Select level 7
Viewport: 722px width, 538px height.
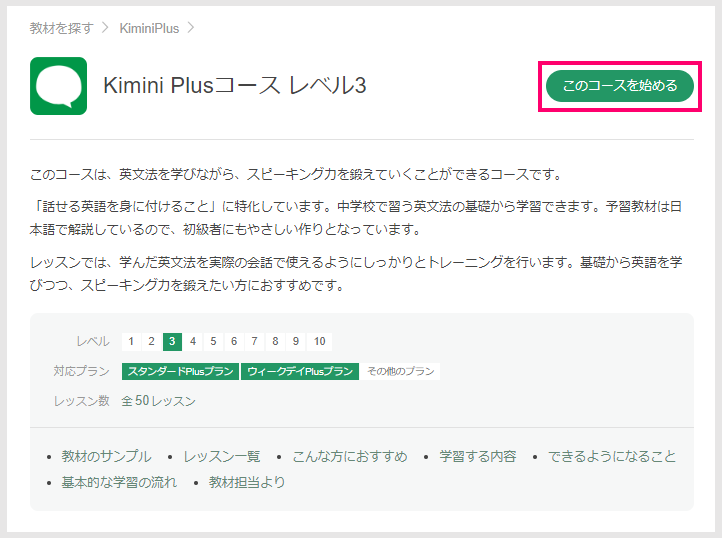[x=254, y=341]
